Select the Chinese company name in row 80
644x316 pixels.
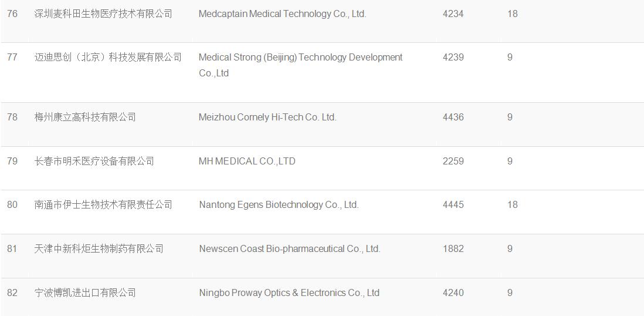103,204
